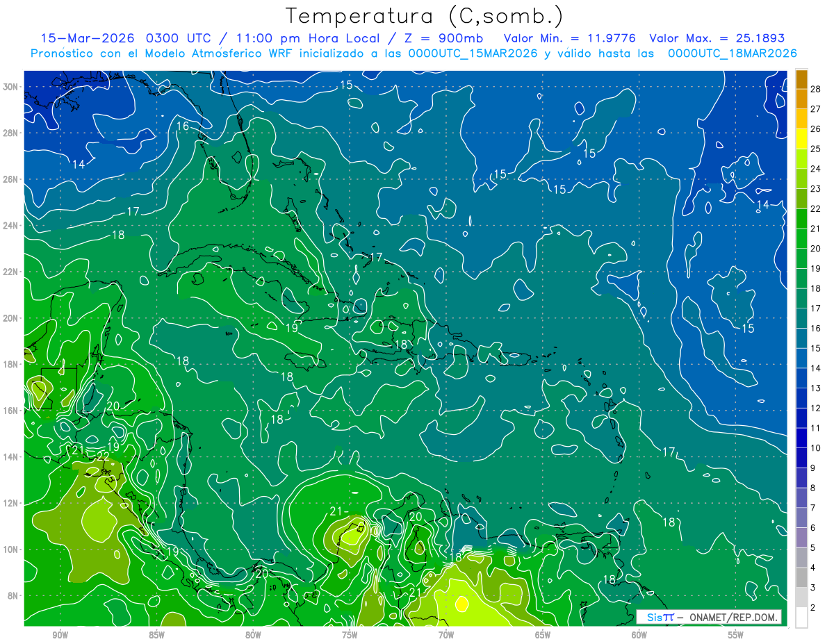This screenshot has height=644, width=834.
Task: Click legend scale label "13"
Action: pyautogui.click(x=815, y=388)
